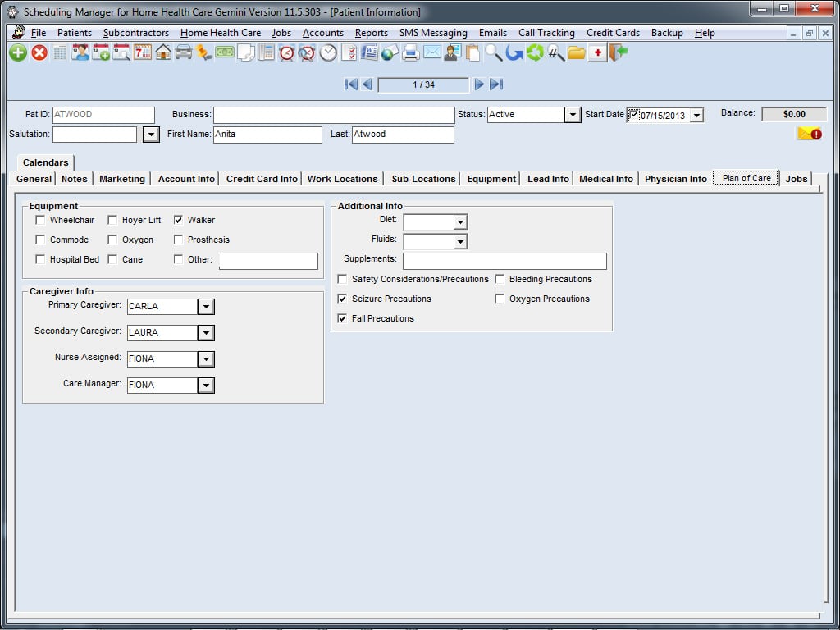Switch to the Physician Info tab
Screen dimensions: 840x630
pos(676,179)
